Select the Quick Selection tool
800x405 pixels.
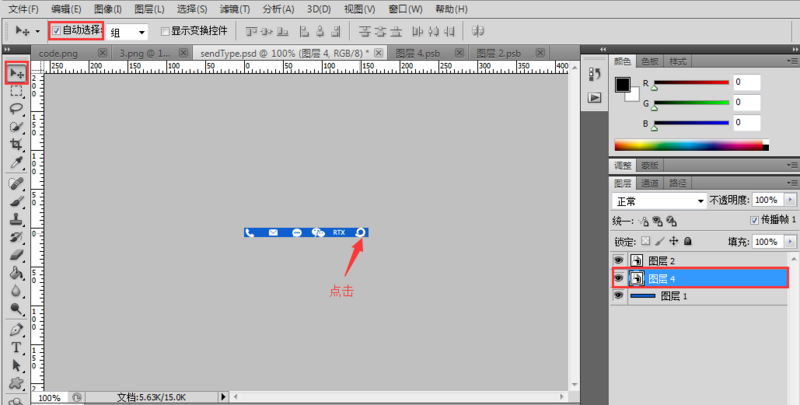click(16, 126)
